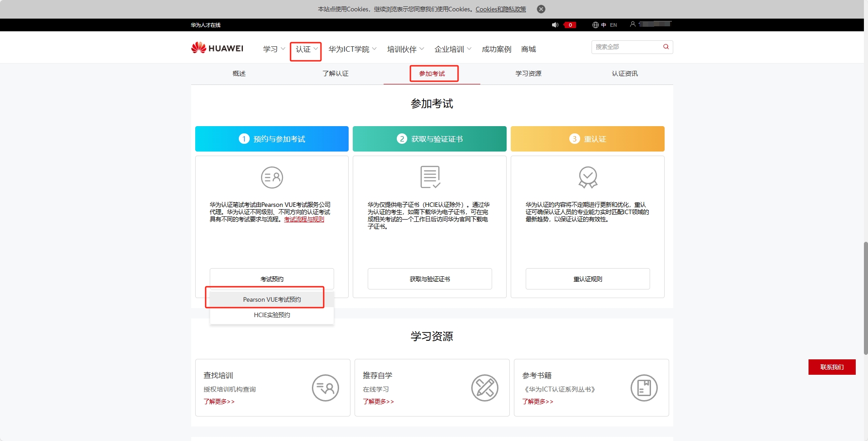Click the 参考书籍 book icon

click(644, 388)
